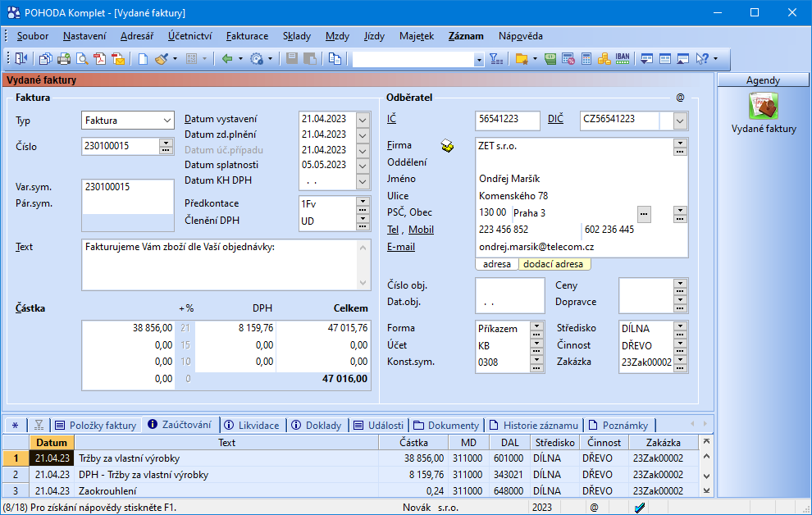Click the print icon in toolbar
The image size is (812, 515).
click(64, 59)
